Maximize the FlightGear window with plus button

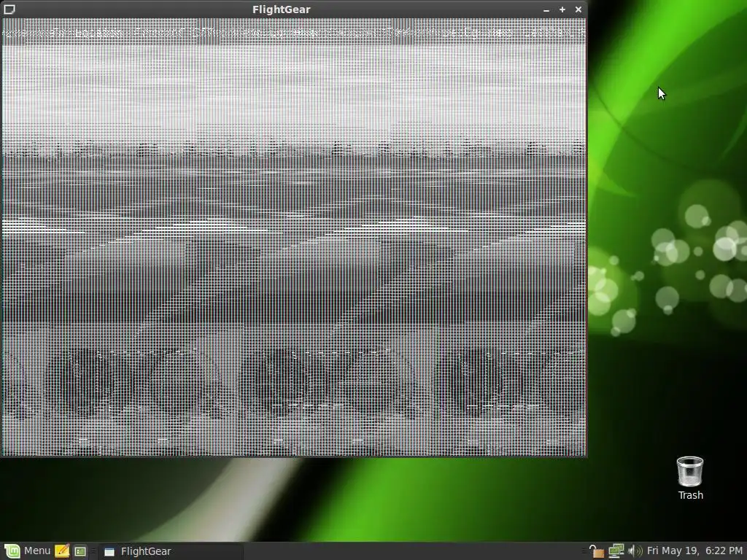click(562, 9)
